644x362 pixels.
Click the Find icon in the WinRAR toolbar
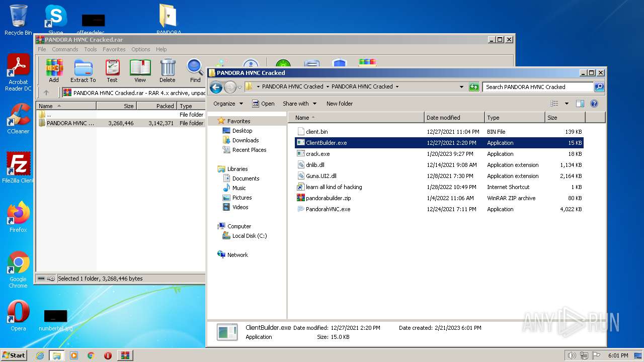coord(195,70)
